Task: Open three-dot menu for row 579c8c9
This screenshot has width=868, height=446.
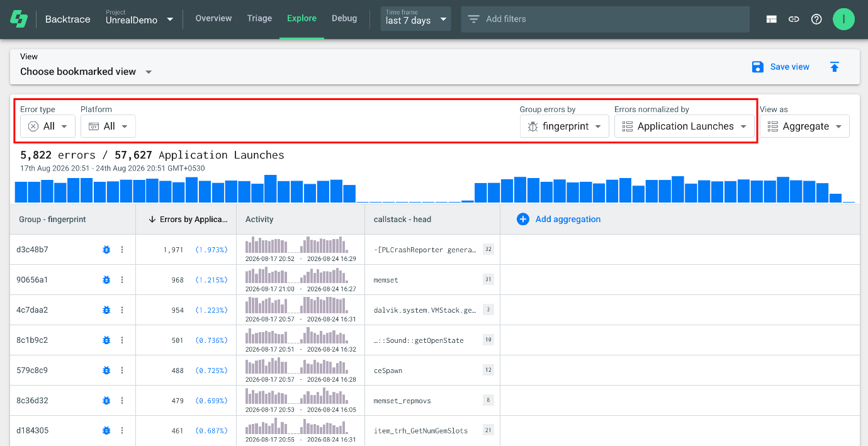Action: point(122,371)
